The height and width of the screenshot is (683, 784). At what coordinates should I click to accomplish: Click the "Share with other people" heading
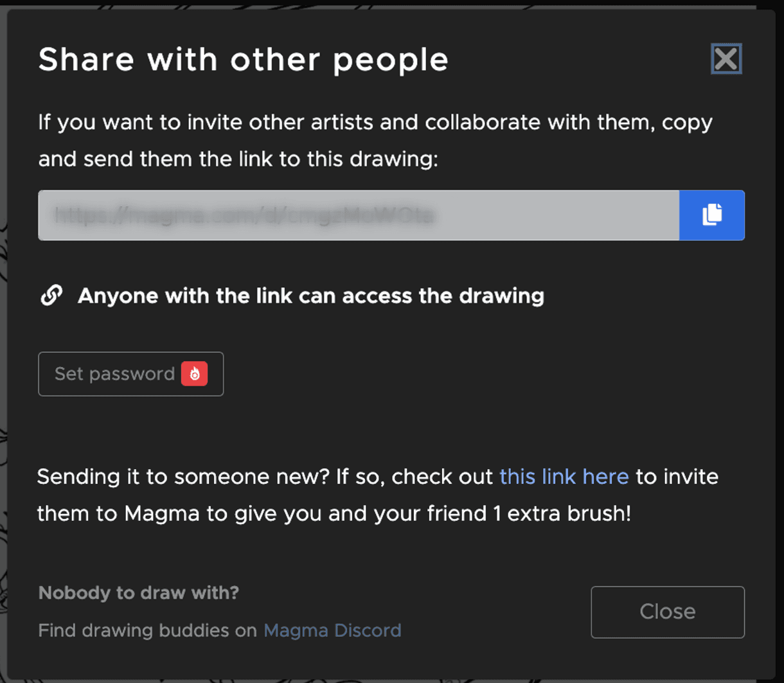pos(243,60)
